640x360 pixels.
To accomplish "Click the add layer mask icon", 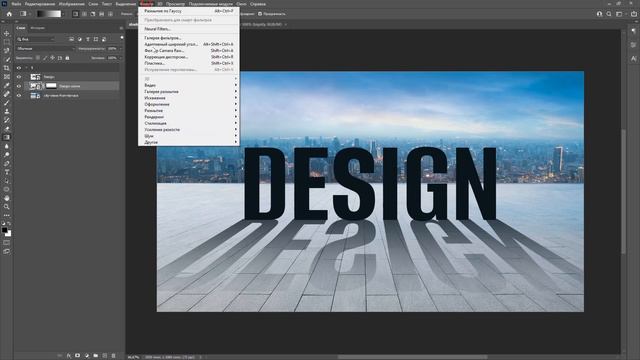I will coord(78,356).
